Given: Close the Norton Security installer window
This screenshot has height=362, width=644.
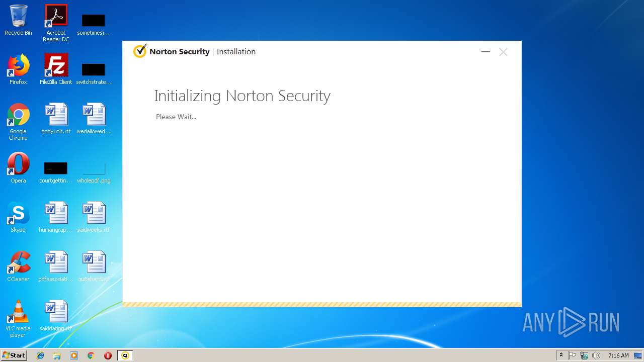Looking at the screenshot, I should click(x=503, y=52).
